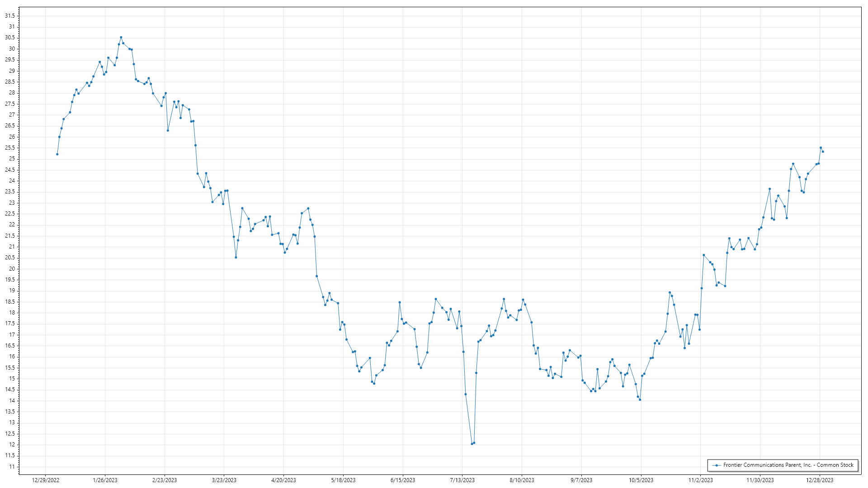Click the legend line marker icon
Viewport: 868px width, 488px height.
(x=716, y=465)
